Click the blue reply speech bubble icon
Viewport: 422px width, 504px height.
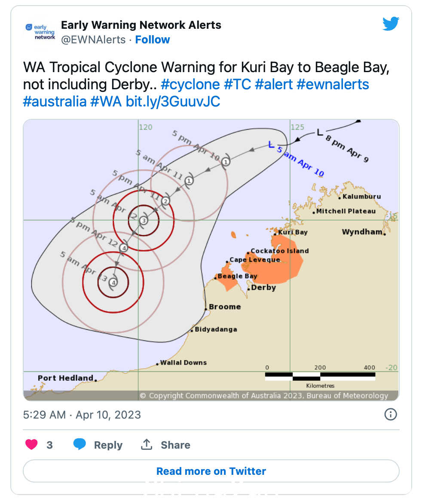[x=80, y=444]
